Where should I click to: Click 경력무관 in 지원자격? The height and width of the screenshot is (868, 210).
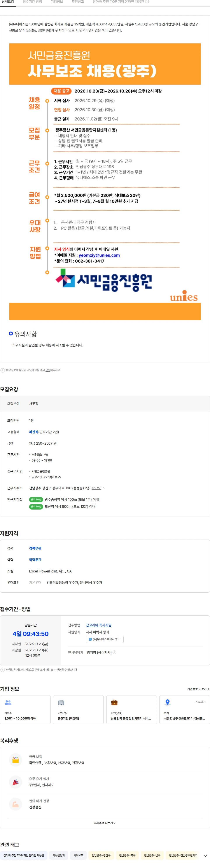(35, 549)
